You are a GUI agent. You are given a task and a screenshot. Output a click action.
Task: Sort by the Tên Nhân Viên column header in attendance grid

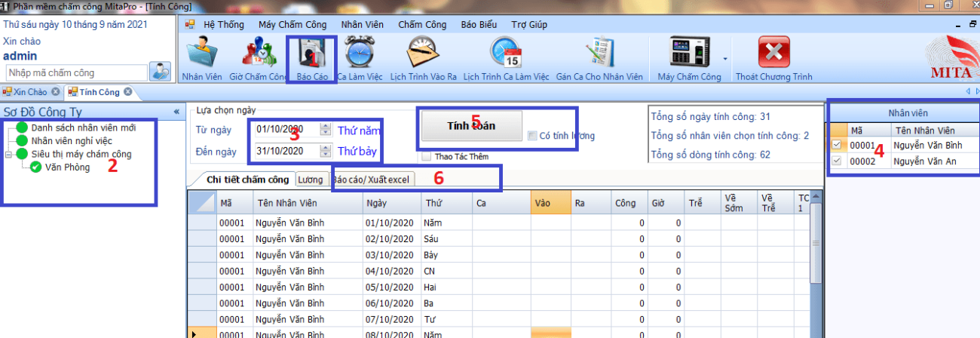pyautogui.click(x=306, y=203)
